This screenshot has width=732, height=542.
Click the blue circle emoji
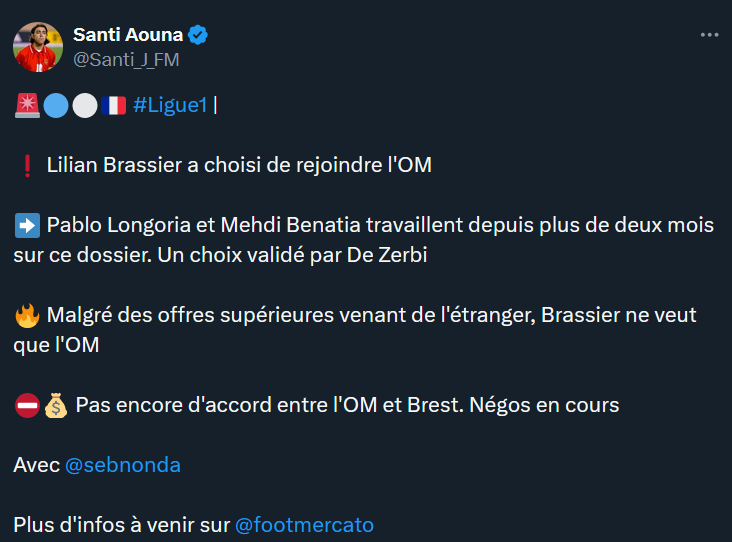pos(56,105)
